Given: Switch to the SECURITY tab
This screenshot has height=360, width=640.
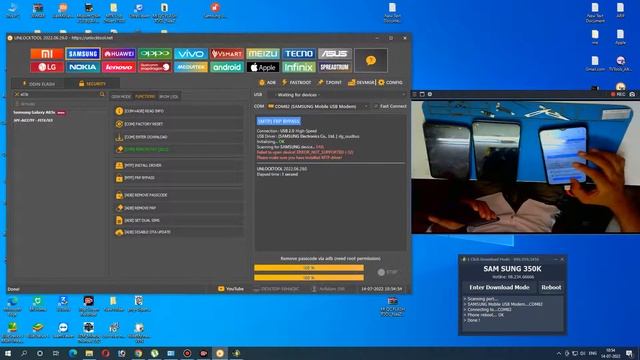Looking at the screenshot, I should tap(93, 84).
